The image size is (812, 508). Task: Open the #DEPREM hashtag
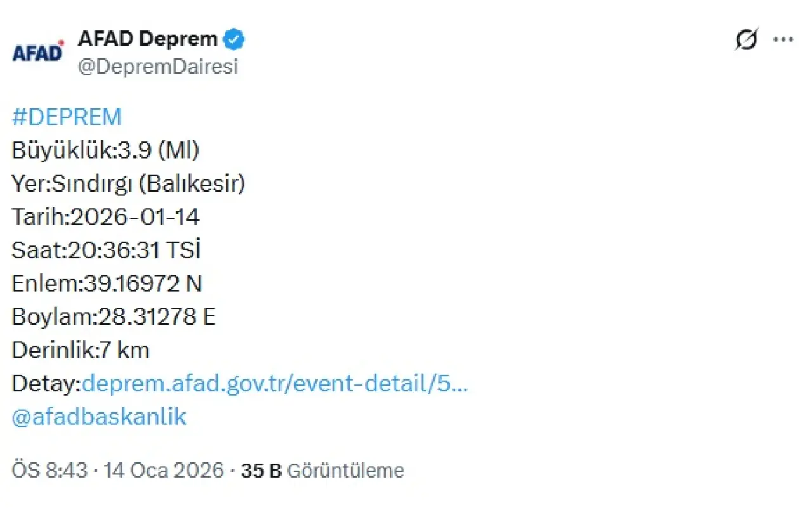pos(67,117)
